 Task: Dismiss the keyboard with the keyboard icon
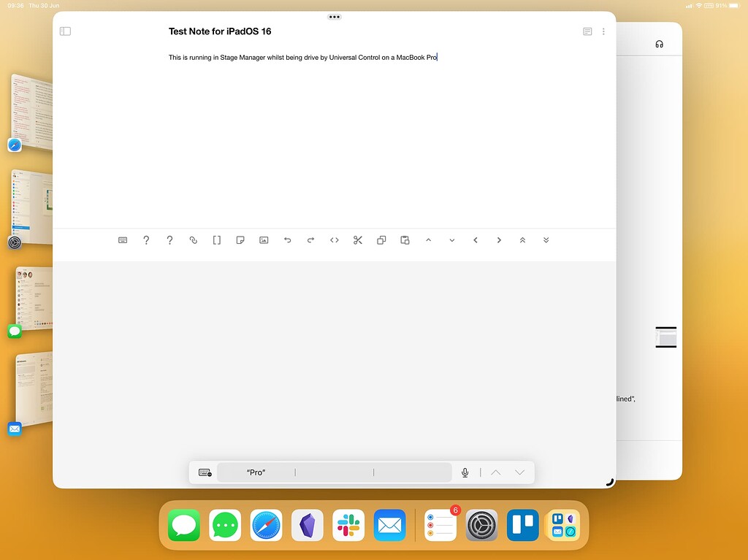pos(205,472)
